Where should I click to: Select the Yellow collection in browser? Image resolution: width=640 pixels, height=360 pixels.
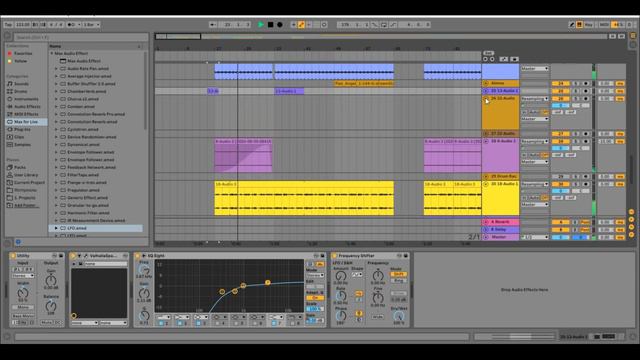[x=21, y=61]
